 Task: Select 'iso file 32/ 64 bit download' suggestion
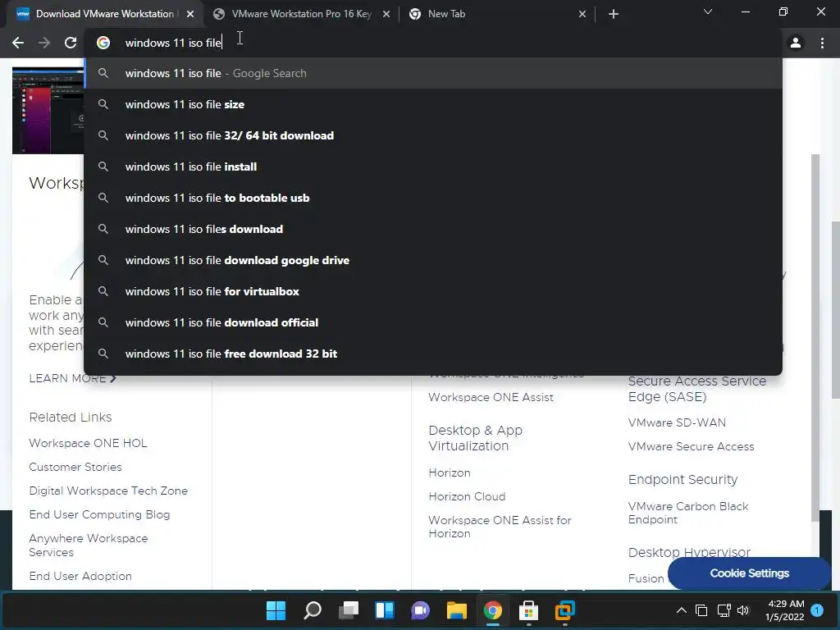click(x=433, y=135)
